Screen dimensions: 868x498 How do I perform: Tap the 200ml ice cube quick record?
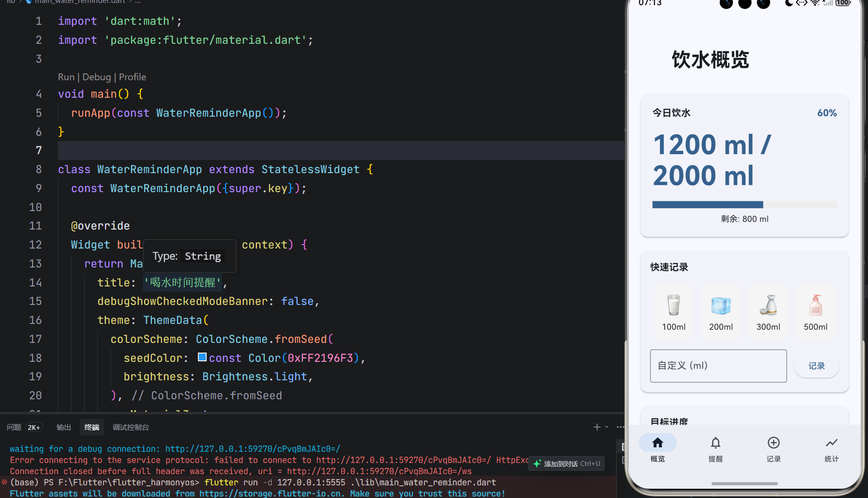point(721,312)
